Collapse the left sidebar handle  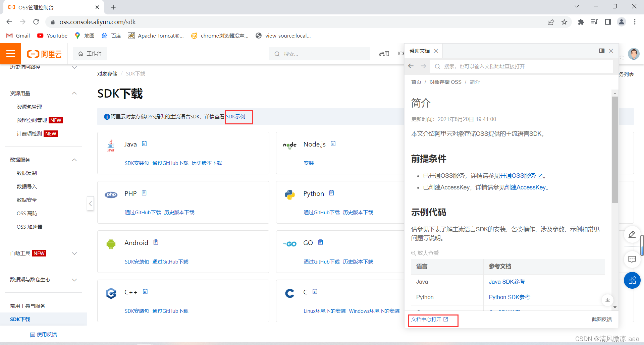click(91, 204)
